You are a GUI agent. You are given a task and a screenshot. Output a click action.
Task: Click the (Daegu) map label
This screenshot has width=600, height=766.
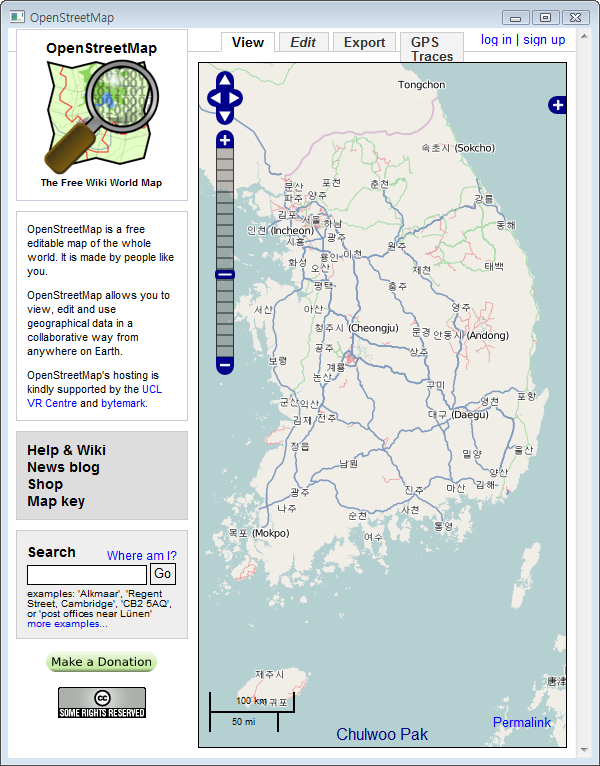coord(470,415)
